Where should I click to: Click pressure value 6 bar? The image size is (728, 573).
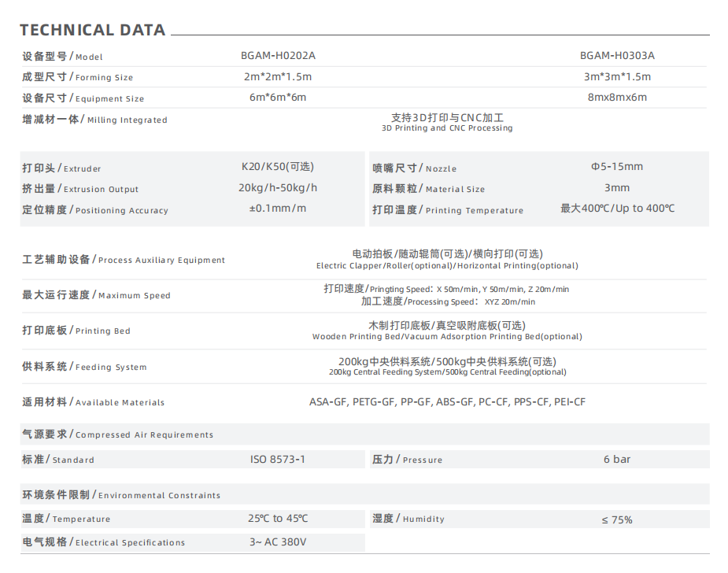(617, 459)
